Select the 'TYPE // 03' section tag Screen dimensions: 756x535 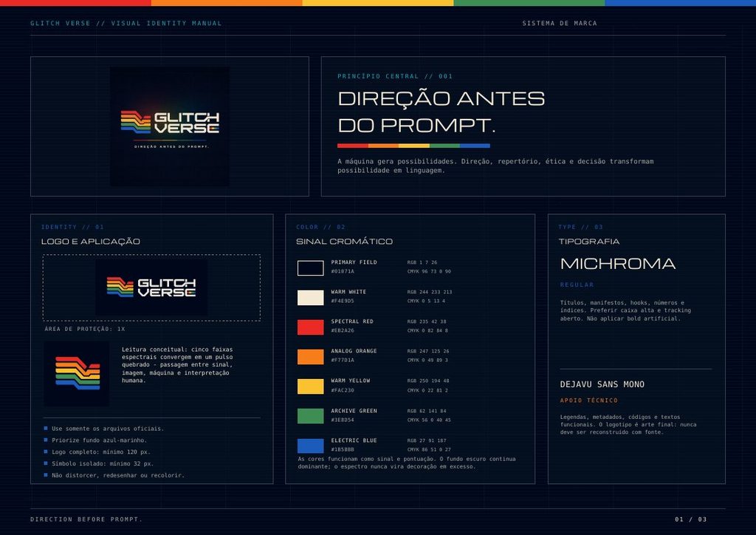pyautogui.click(x=580, y=227)
